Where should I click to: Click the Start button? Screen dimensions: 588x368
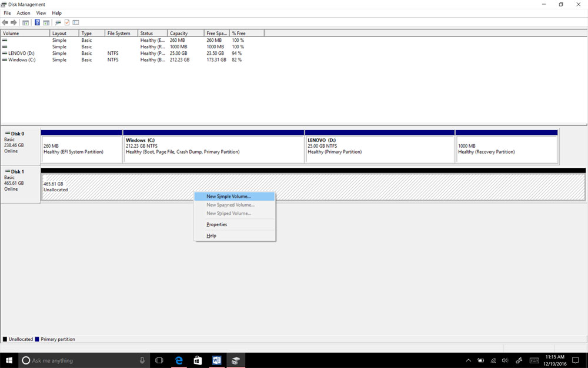pos(9,360)
